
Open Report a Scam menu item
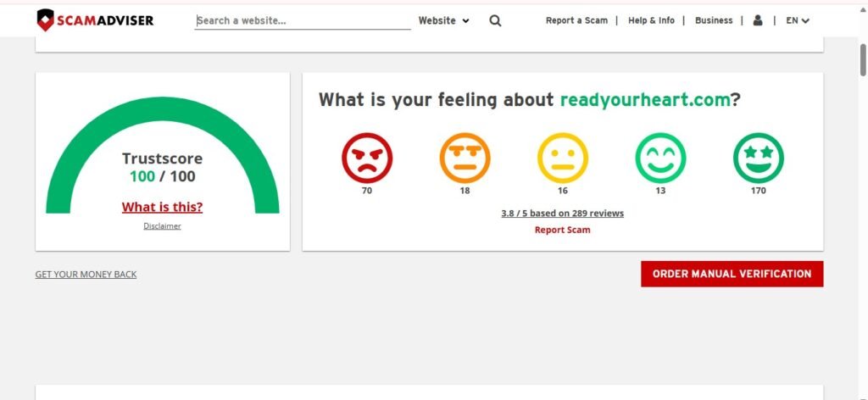(x=576, y=20)
